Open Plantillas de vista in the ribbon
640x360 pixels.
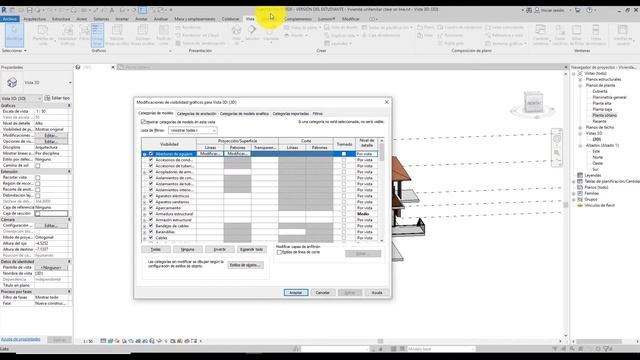click(42, 35)
